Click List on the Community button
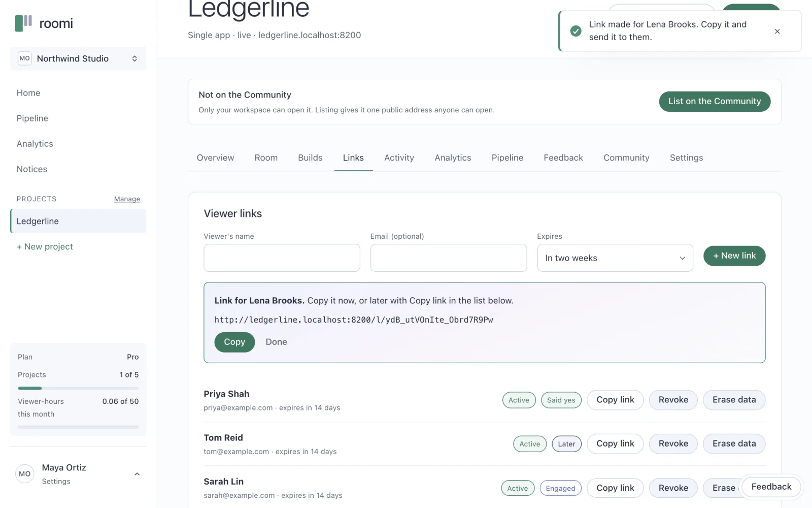812x508 pixels. coord(715,102)
